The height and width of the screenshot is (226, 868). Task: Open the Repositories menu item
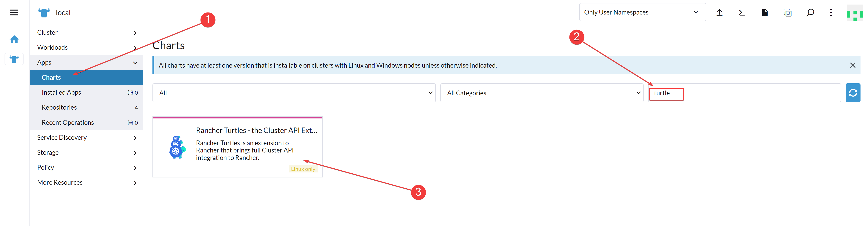(86, 108)
